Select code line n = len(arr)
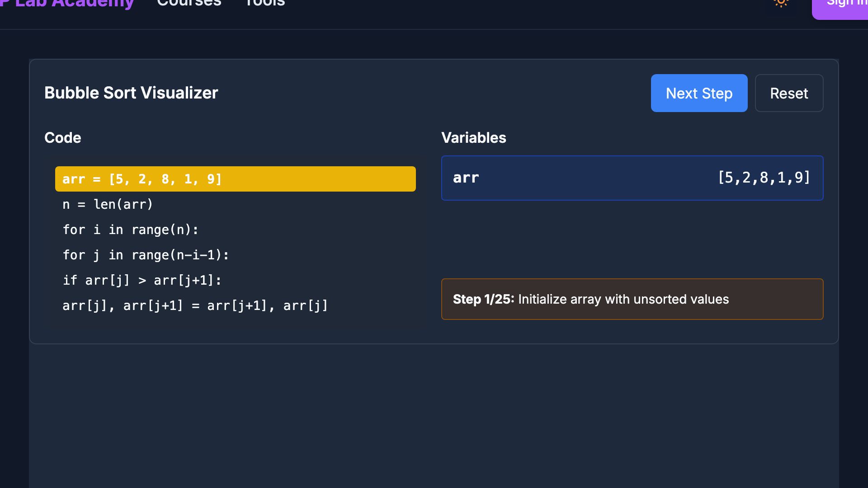 [x=235, y=204]
